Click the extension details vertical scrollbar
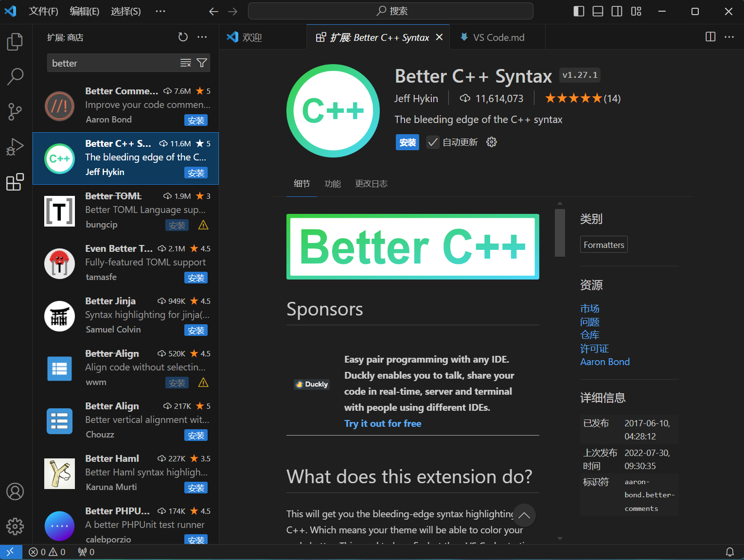The width and height of the screenshot is (744, 560). click(560, 233)
